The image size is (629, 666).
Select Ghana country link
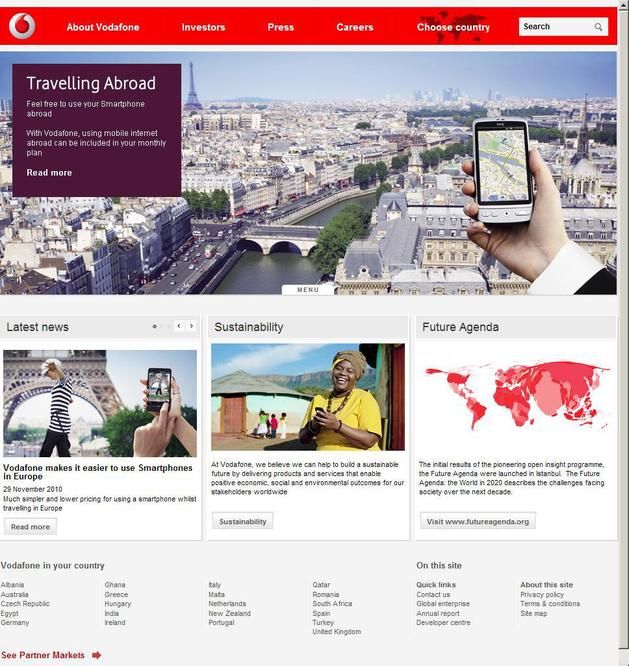tap(115, 585)
